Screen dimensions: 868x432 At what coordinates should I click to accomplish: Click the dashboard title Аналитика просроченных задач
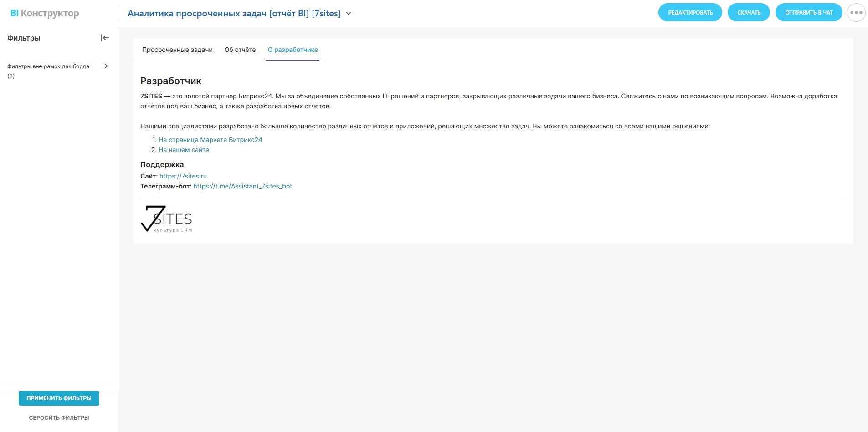click(234, 14)
